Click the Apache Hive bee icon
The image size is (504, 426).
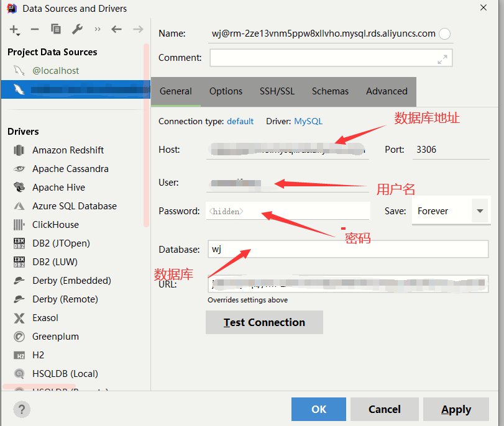point(19,188)
